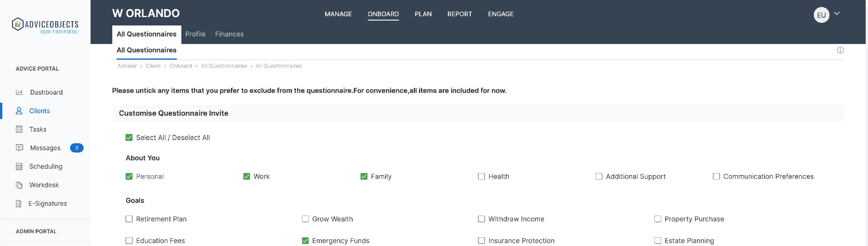868x246 pixels.
Task: Open Messages in sidebar
Action: 45,148
